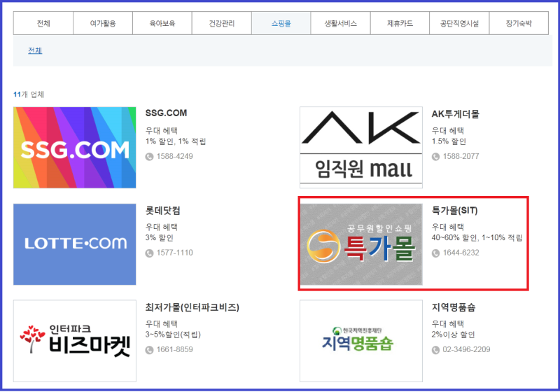Viewport: 560px width, 392px height.
Task: Select the 전체 category tab
Action: 43,23
